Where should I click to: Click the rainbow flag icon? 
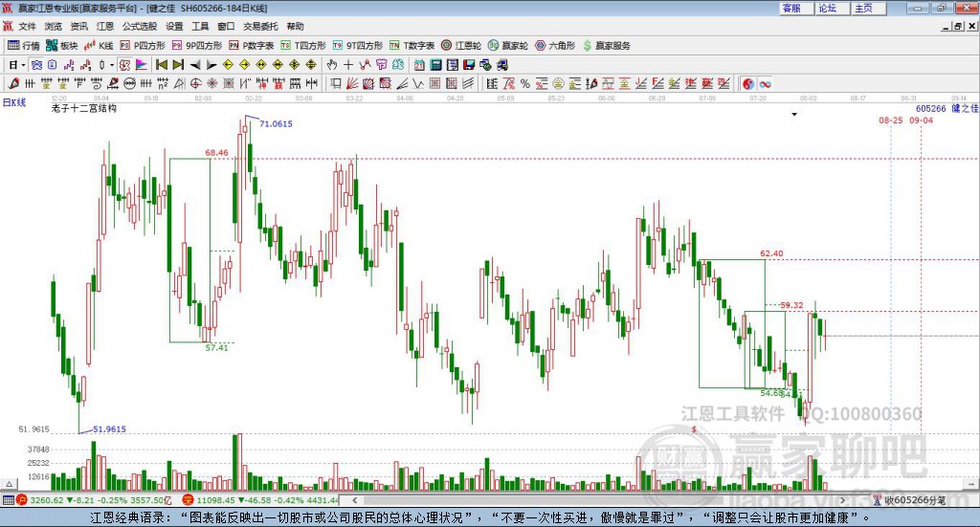142,65
